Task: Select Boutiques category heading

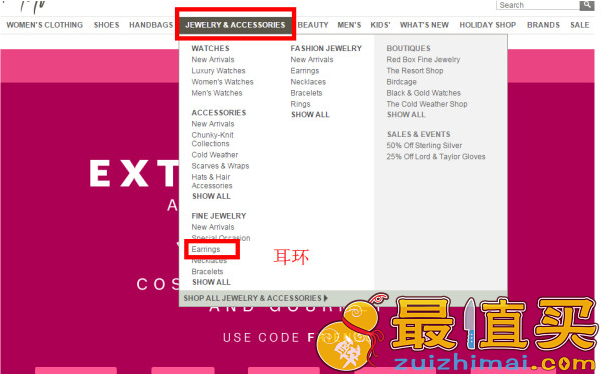Action: (x=408, y=48)
